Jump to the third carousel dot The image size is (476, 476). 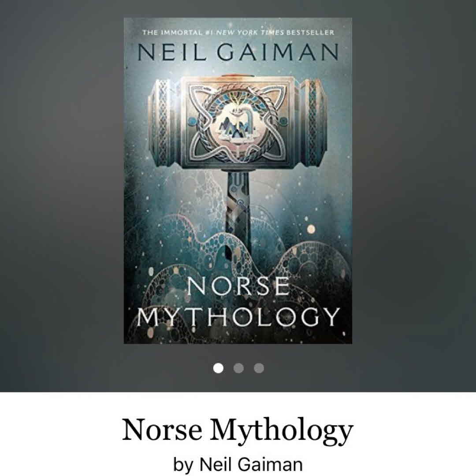tap(259, 368)
